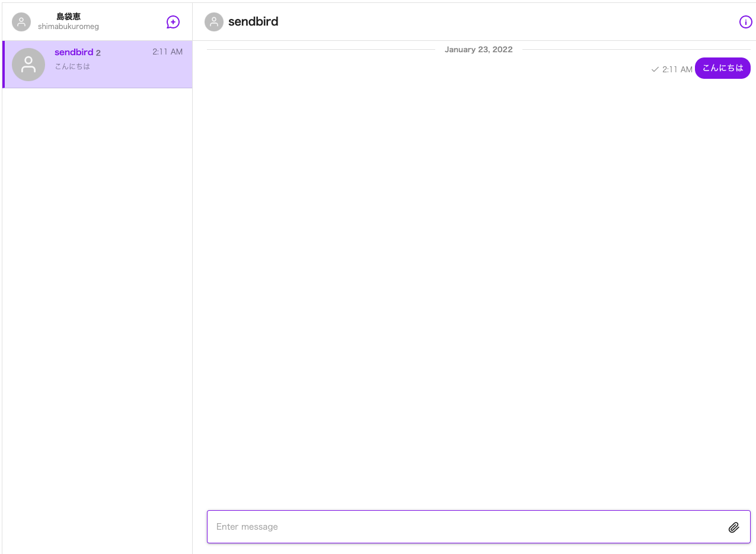The width and height of the screenshot is (756, 554).
Task: Click the January 23, 2022 date separator label
Action: [x=479, y=49]
